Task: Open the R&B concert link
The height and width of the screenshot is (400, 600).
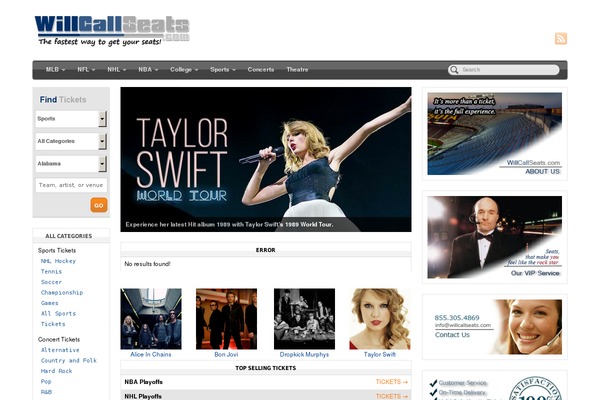Action: (x=46, y=392)
